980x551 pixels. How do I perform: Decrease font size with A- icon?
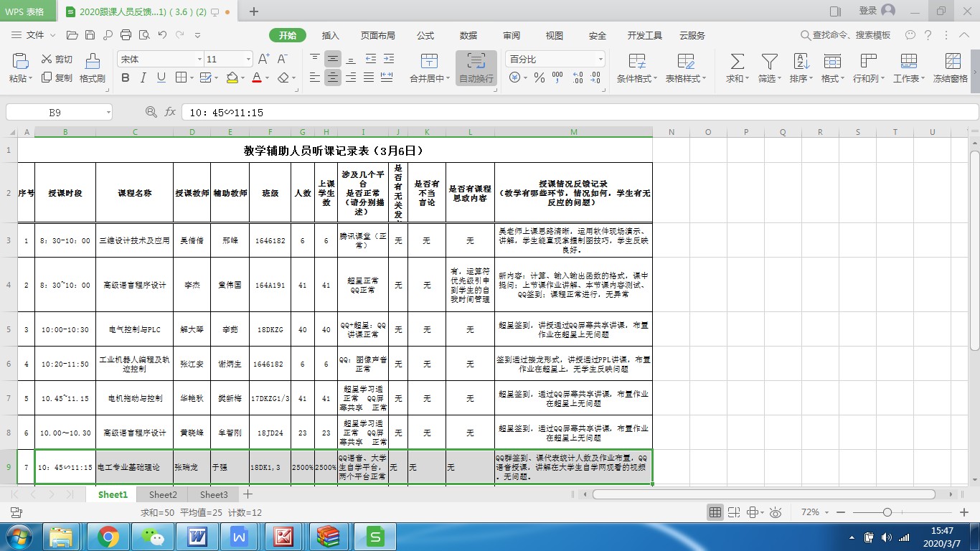click(x=283, y=60)
